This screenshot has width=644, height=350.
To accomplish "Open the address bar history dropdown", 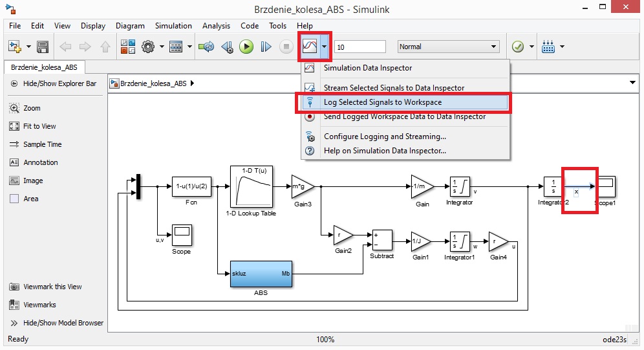I will 632,83.
